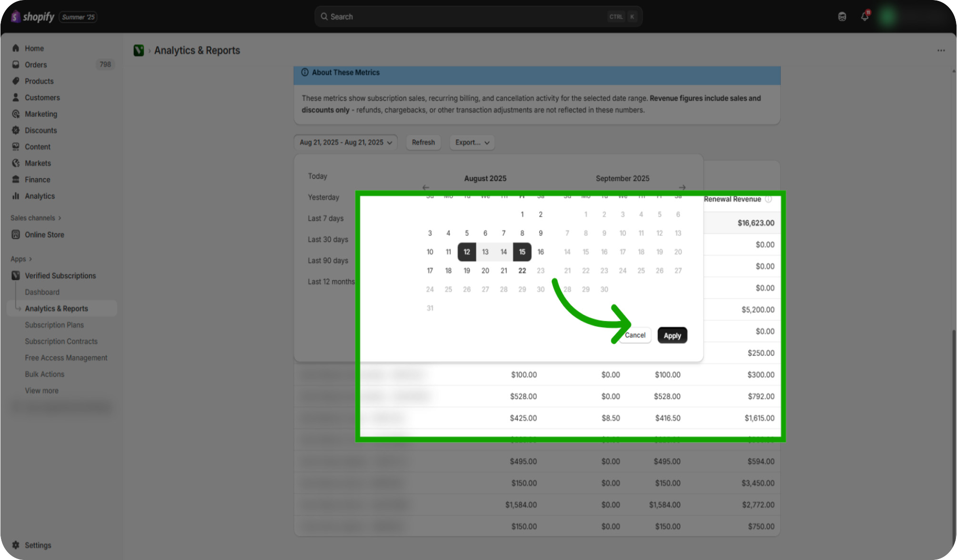
Task: Click the $8.50 discount cell
Action: point(611,418)
